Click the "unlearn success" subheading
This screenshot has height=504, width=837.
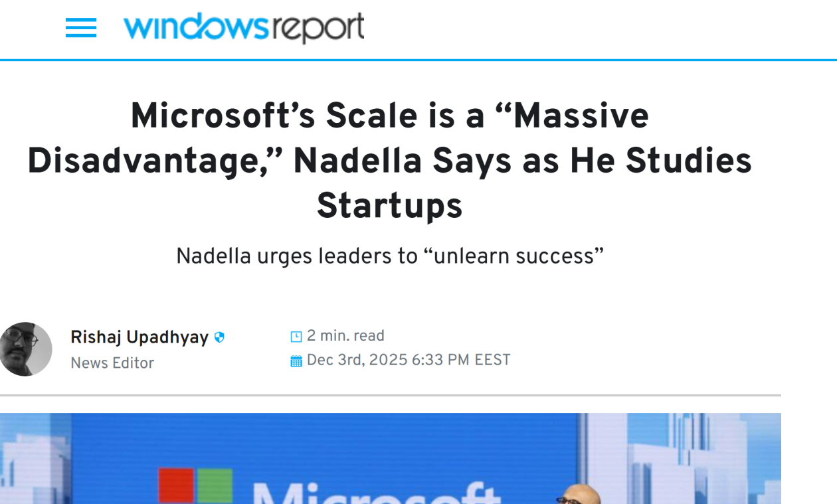click(389, 256)
